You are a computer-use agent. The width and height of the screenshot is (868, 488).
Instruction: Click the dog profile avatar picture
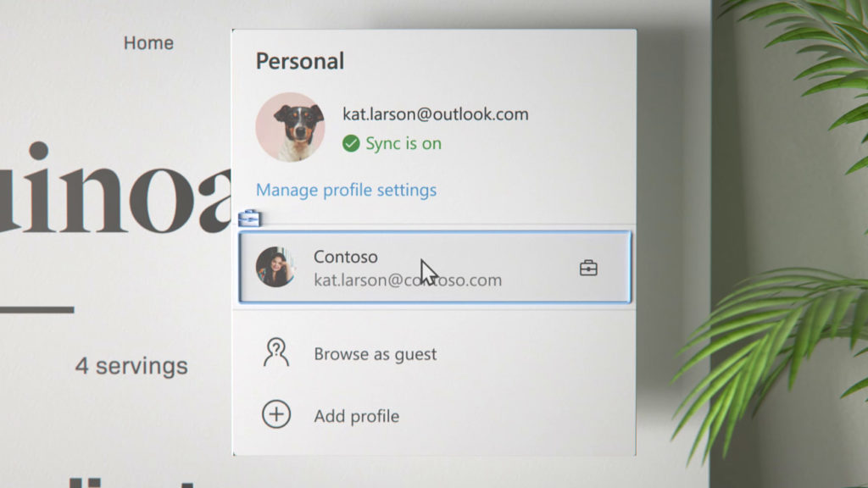[290, 127]
